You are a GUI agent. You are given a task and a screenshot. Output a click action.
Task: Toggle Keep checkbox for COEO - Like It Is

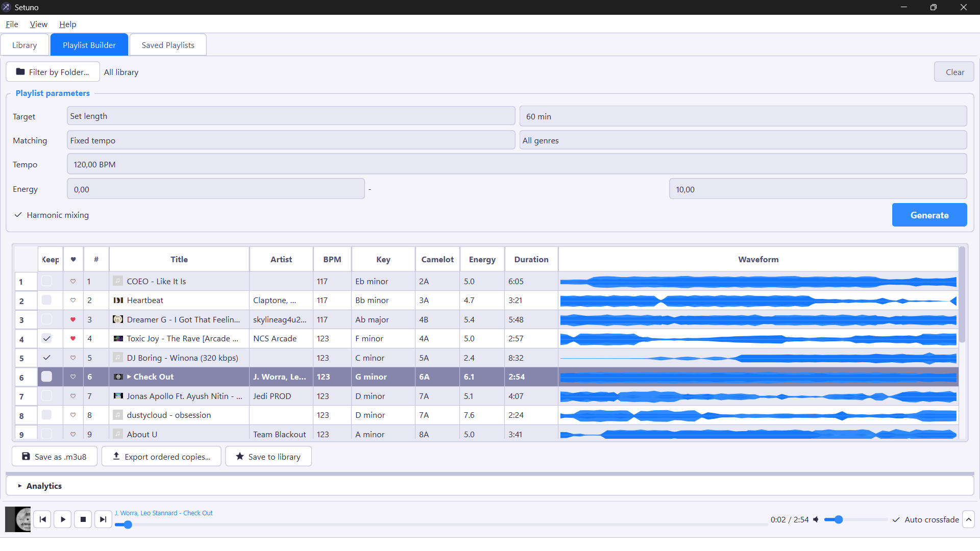tap(46, 281)
